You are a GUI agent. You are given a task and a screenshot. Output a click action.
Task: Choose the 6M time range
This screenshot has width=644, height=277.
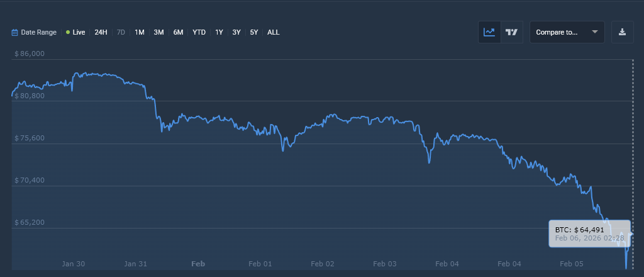[x=178, y=32]
